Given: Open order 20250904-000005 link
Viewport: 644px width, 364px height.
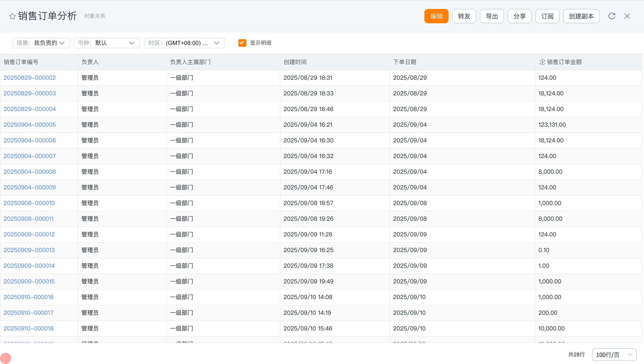Looking at the screenshot, I should 30,125.
